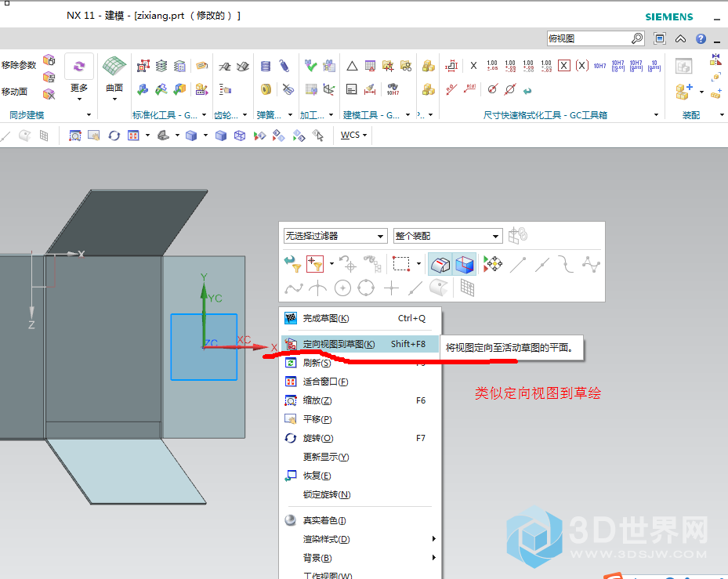
Task: Click the blue coil spring icon
Action: click(x=266, y=66)
